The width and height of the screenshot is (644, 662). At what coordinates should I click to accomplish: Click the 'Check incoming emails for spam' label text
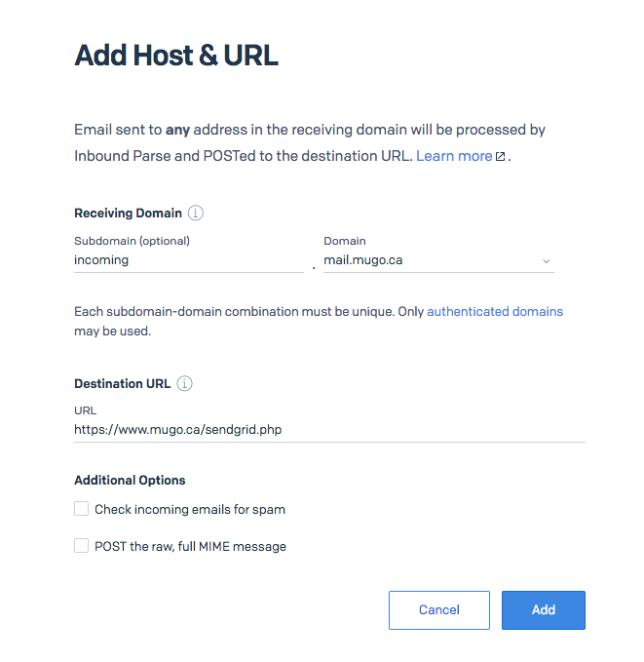(190, 510)
